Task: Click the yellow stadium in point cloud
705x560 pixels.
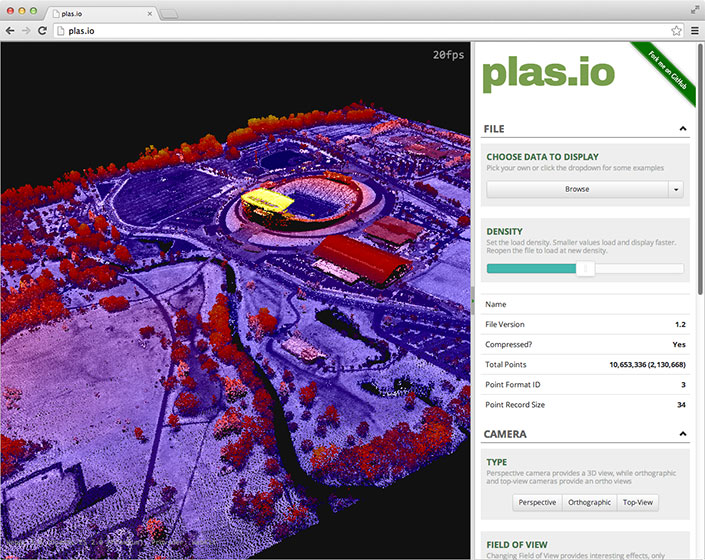Action: [264, 200]
